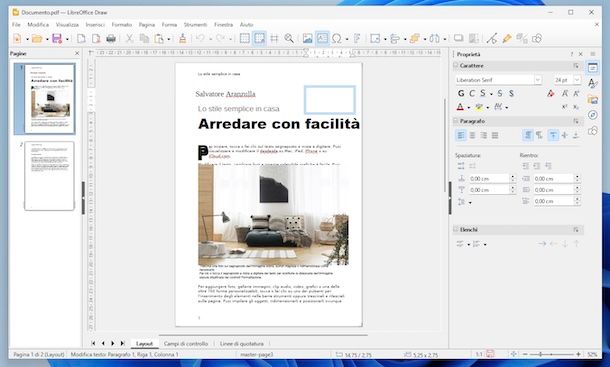This screenshot has height=367, width=610.
Task: Toggle Gluepoint functions with highlighter icon
Action: (507, 39)
